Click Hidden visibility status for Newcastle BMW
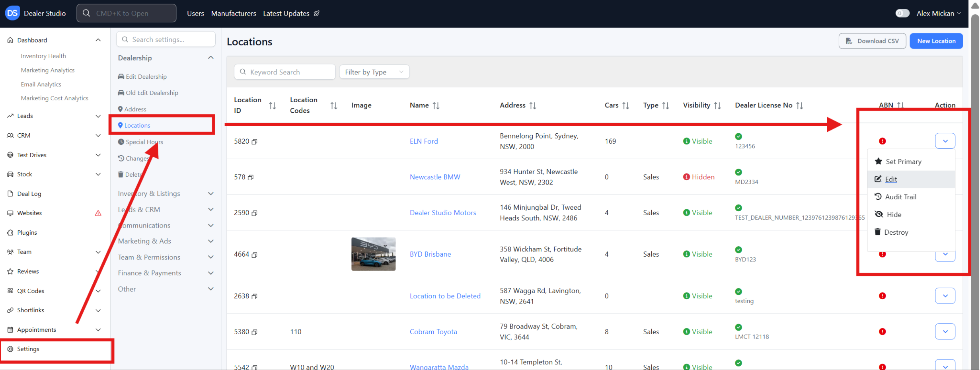 click(699, 177)
